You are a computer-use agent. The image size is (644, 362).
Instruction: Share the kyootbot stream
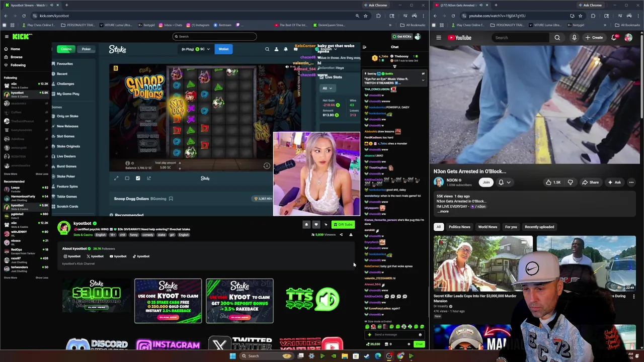[341, 235]
